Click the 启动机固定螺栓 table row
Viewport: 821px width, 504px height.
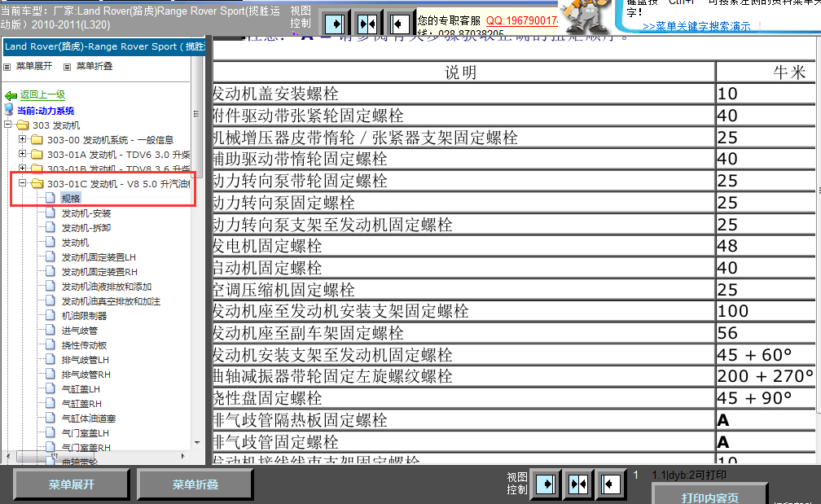514,268
